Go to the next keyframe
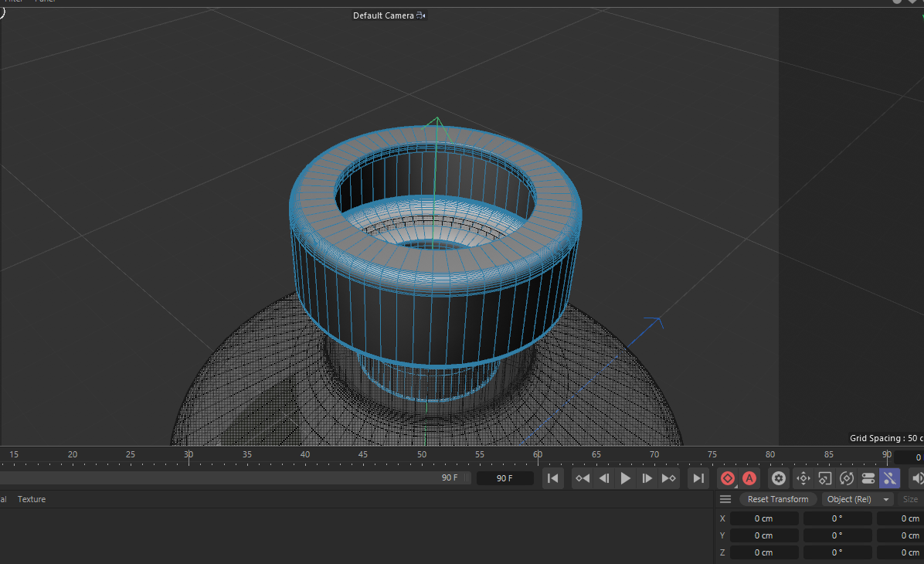Viewport: 924px width, 564px height. click(669, 478)
